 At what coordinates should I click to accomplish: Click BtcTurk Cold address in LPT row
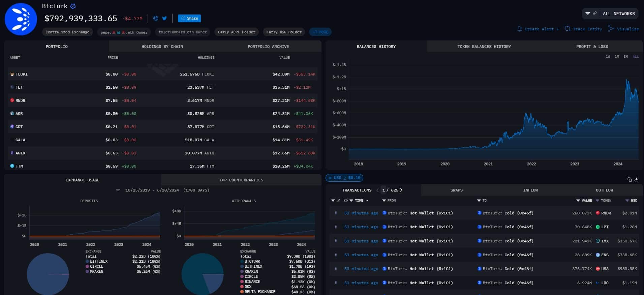(x=508, y=227)
